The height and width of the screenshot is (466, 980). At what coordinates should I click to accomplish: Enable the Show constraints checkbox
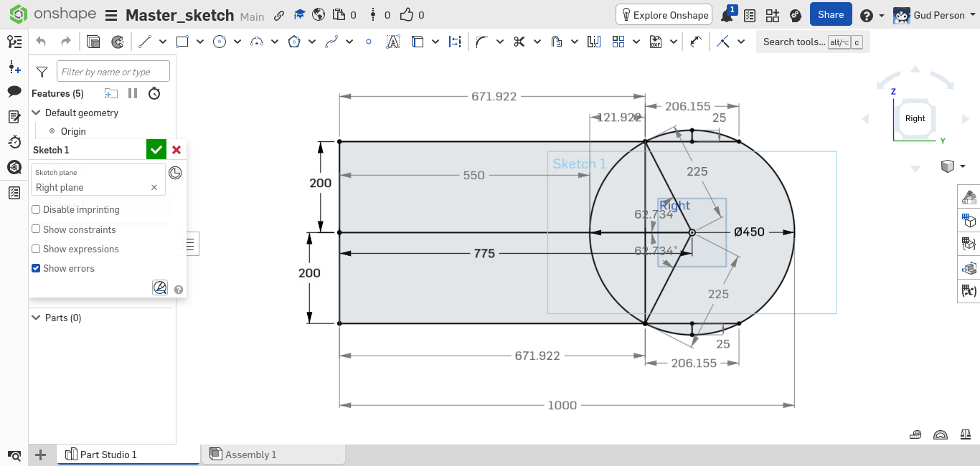36,229
